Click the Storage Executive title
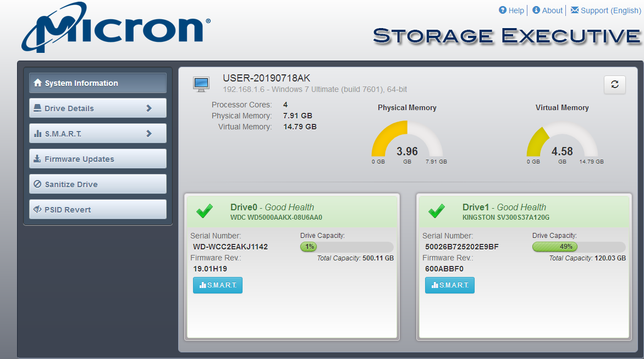 (x=507, y=36)
